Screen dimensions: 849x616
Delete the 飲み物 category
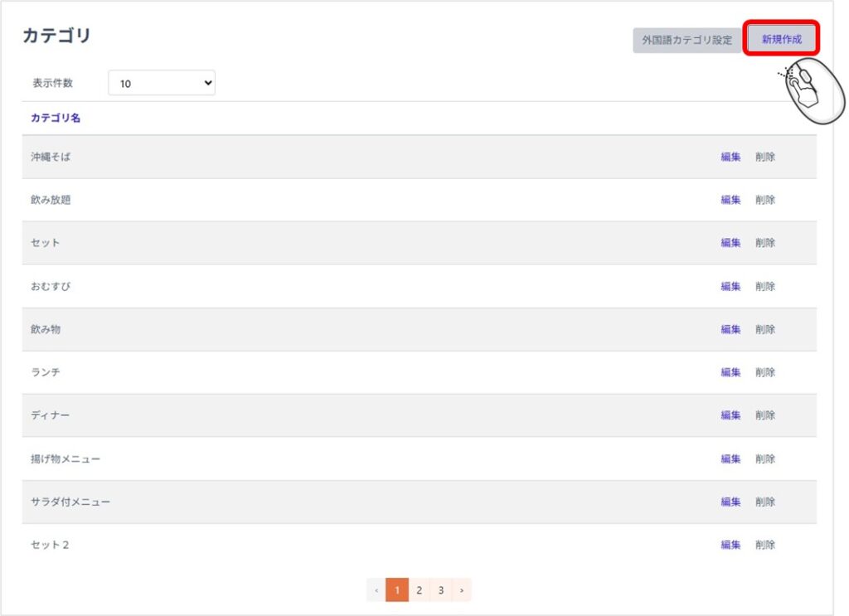coord(765,329)
